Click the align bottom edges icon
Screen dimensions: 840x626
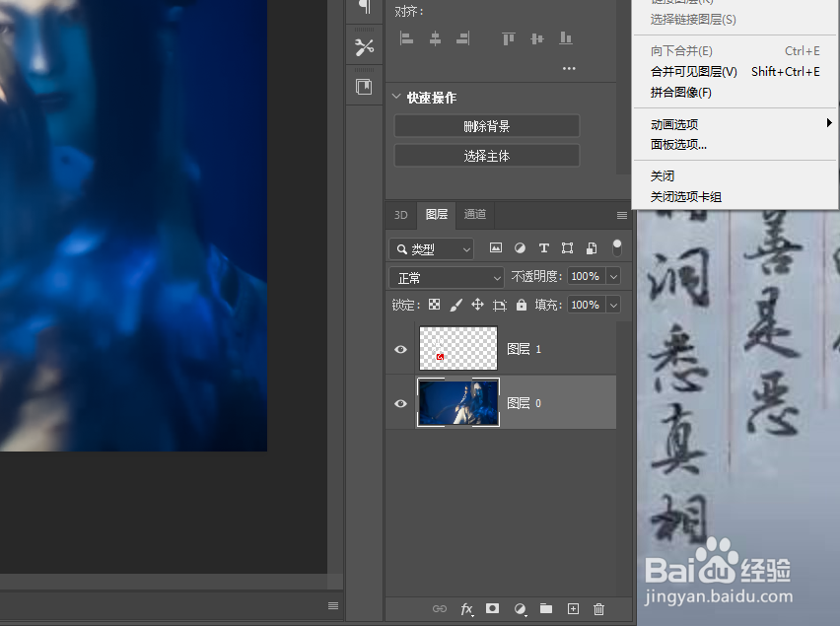(566, 38)
